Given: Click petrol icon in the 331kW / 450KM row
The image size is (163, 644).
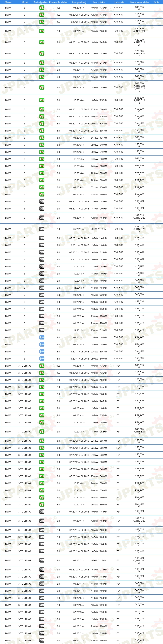Looking at the screenshot, I should (42, 187).
